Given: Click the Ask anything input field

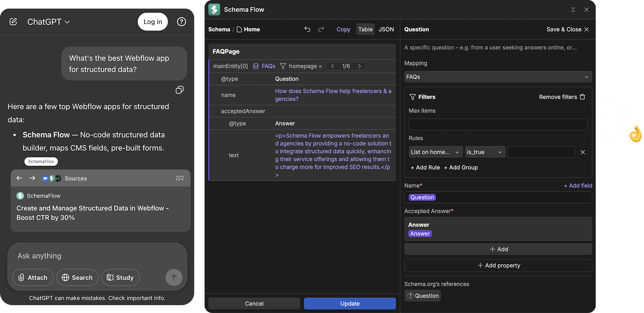Looking at the screenshot, I should tap(97, 256).
